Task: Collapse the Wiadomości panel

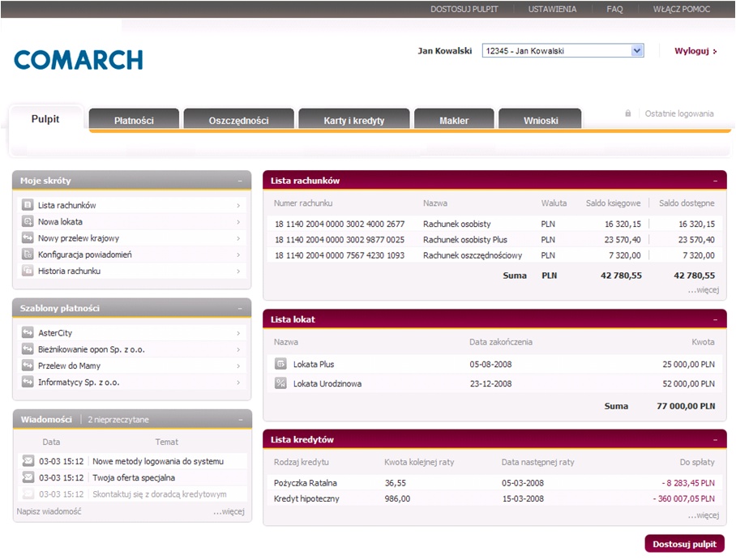Action: (x=240, y=420)
